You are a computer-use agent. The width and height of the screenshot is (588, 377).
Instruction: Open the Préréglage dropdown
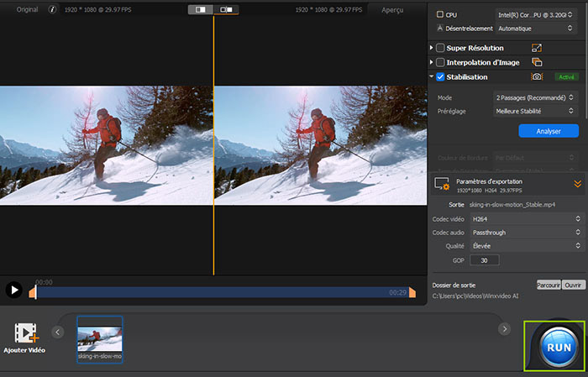click(534, 112)
